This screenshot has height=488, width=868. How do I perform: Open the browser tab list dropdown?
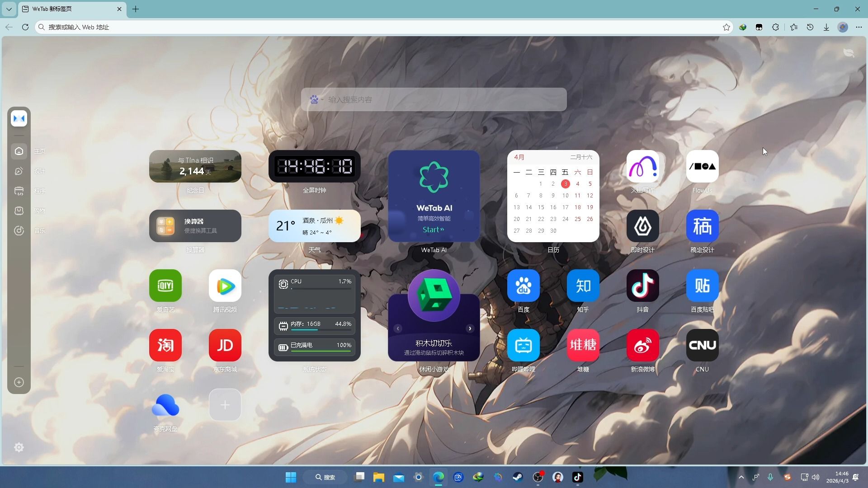coord(9,9)
